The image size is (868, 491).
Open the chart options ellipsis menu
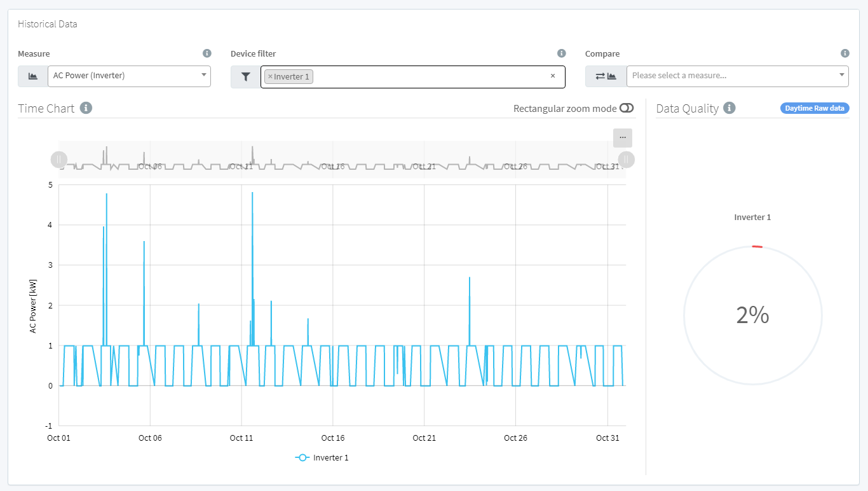point(622,137)
